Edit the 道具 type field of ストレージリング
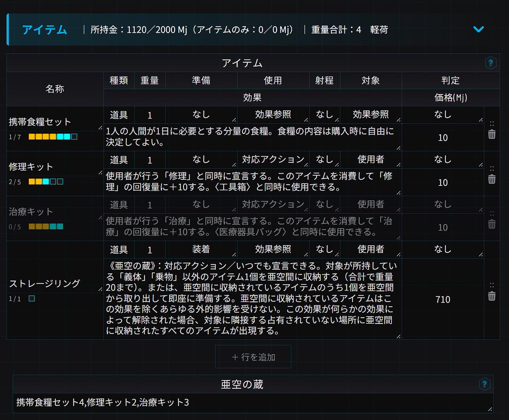The width and height of the screenshot is (509, 420). (119, 249)
